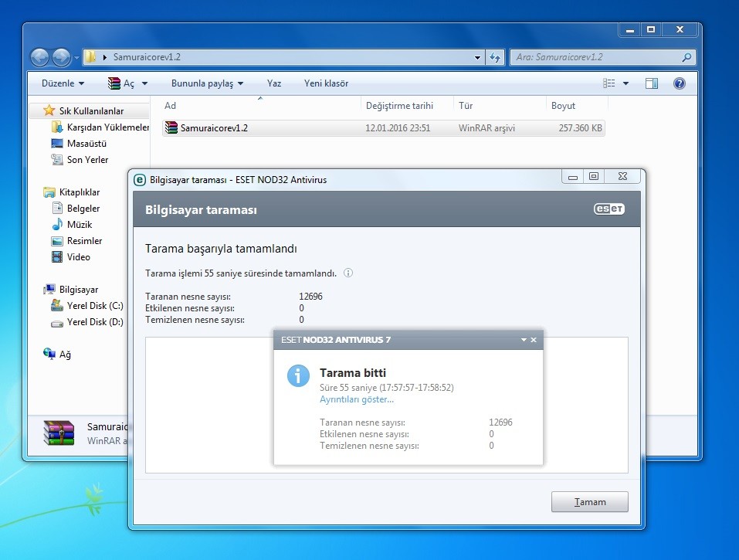Click large WinRAR thumbnail in details pane
The height and width of the screenshot is (560, 739).
coord(59,433)
